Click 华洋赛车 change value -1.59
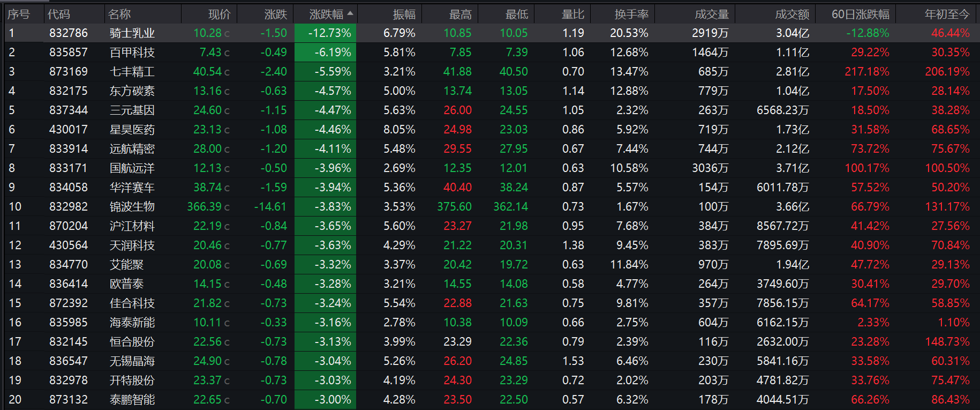The height and width of the screenshot is (410, 980). (x=274, y=188)
